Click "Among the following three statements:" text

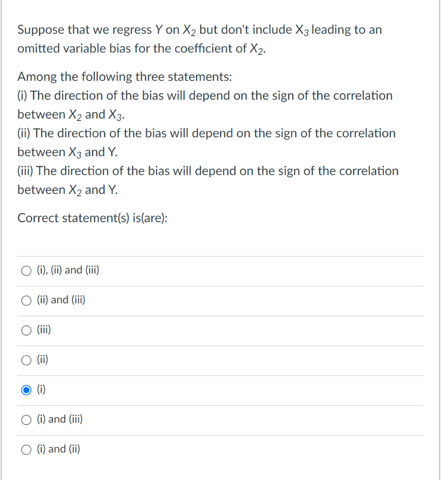pos(125,76)
